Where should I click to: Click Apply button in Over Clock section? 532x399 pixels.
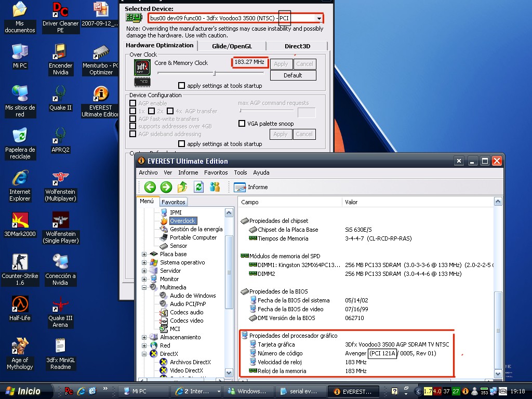pyautogui.click(x=281, y=64)
